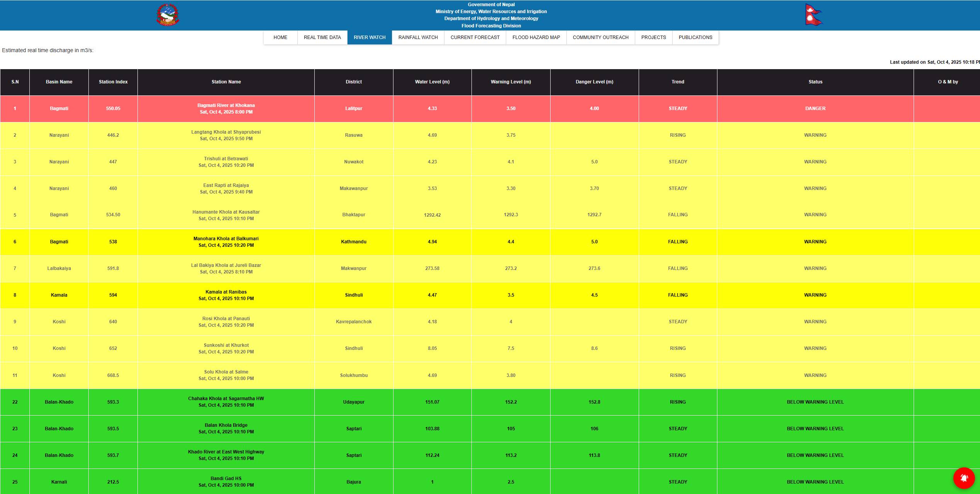Click the Station Name column header
Screen dimensions: 980x494
click(x=226, y=82)
